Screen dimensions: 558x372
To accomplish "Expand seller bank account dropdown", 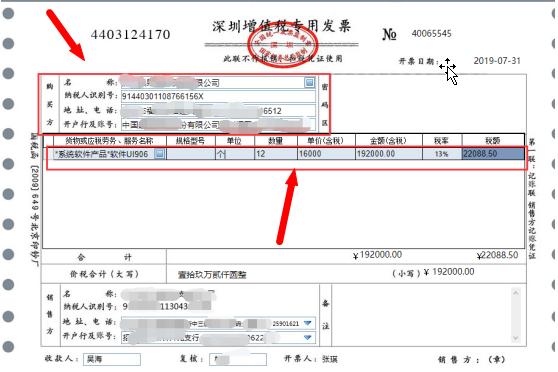I will [x=308, y=337].
